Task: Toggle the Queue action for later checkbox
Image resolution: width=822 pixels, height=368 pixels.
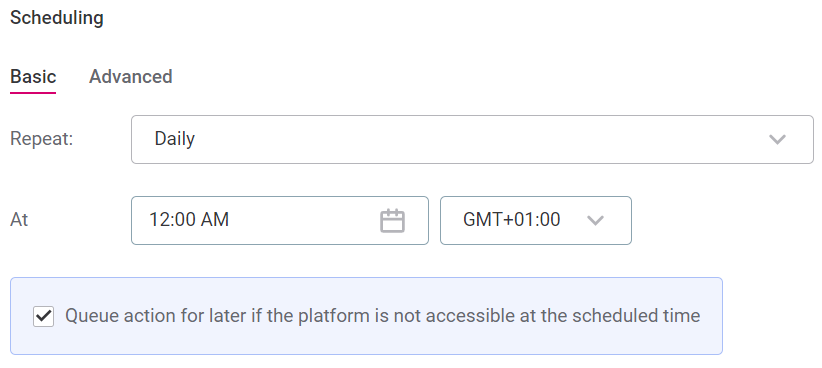Action: pos(44,316)
